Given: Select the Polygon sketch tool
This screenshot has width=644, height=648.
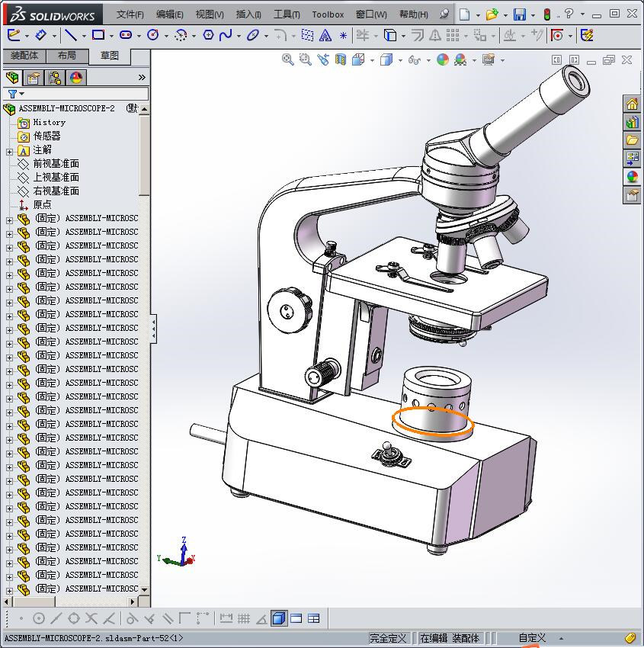Looking at the screenshot, I should click(x=208, y=35).
